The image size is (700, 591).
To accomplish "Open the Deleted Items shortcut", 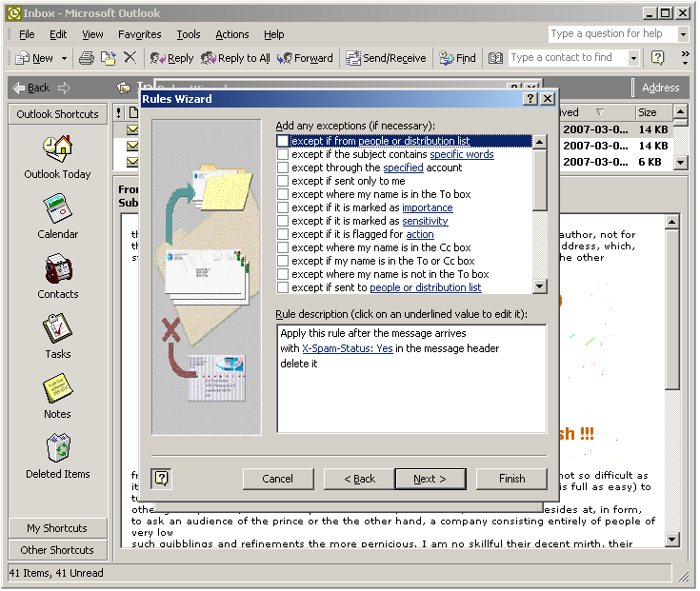I will pyautogui.click(x=57, y=456).
